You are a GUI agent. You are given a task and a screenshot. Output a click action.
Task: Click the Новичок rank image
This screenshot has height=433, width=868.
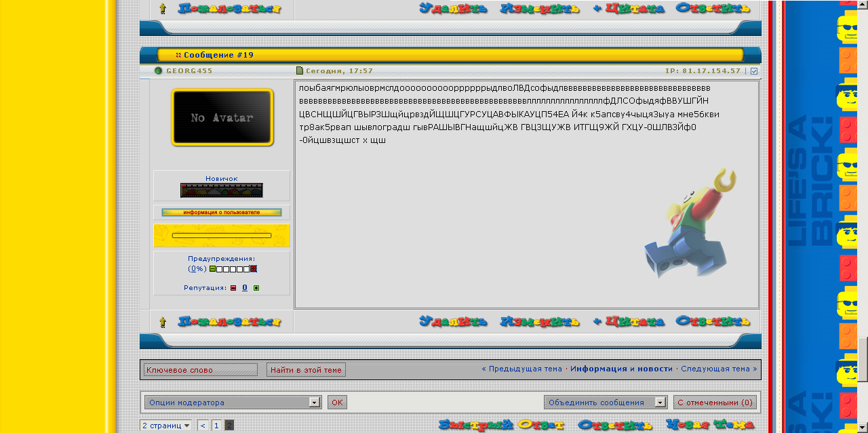click(222, 190)
